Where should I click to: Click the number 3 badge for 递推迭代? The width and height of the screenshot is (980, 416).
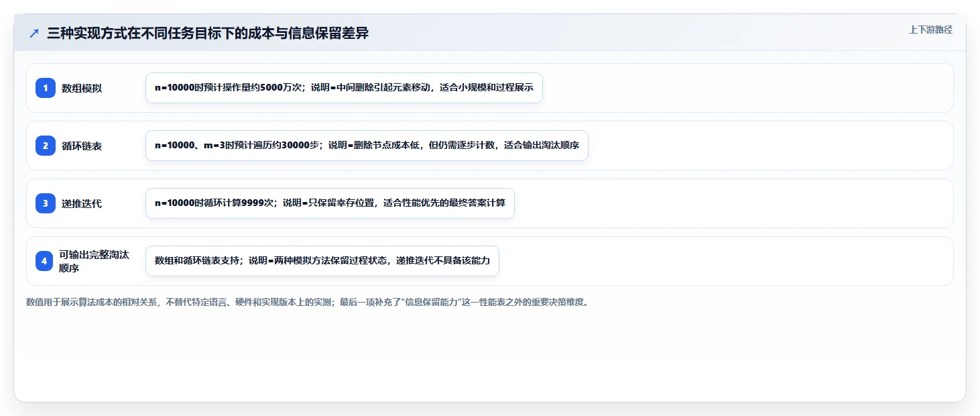click(x=46, y=203)
